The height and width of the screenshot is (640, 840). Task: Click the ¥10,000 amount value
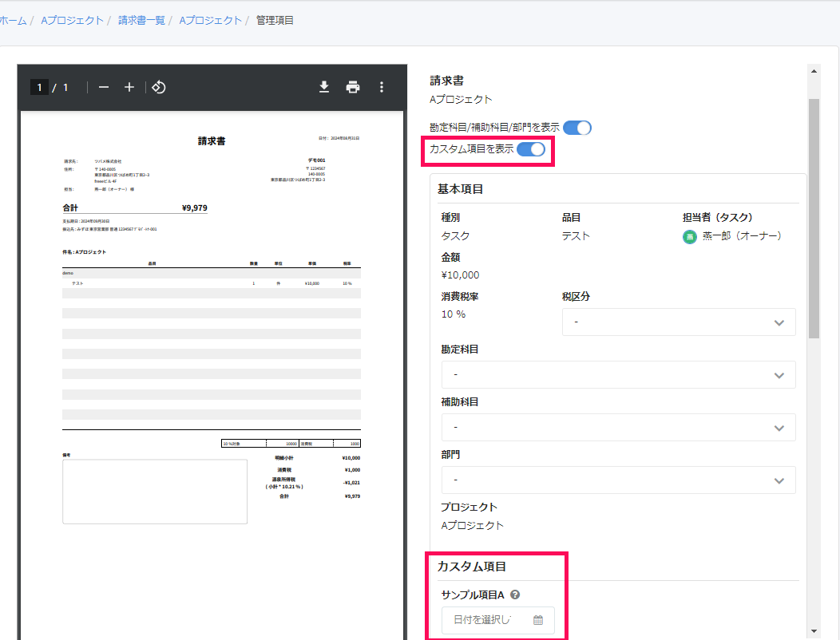460,275
